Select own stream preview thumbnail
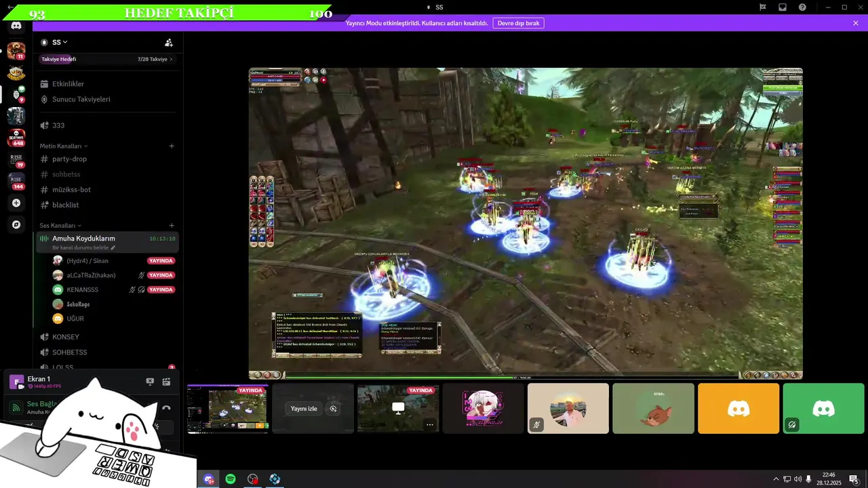Screen dimensions: 868x488 click(x=228, y=409)
